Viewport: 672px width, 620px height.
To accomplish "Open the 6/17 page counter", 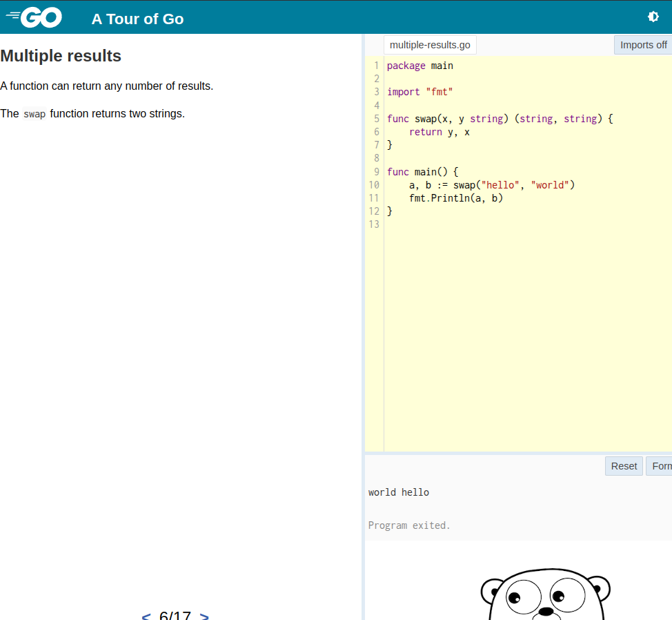I will (x=175, y=616).
